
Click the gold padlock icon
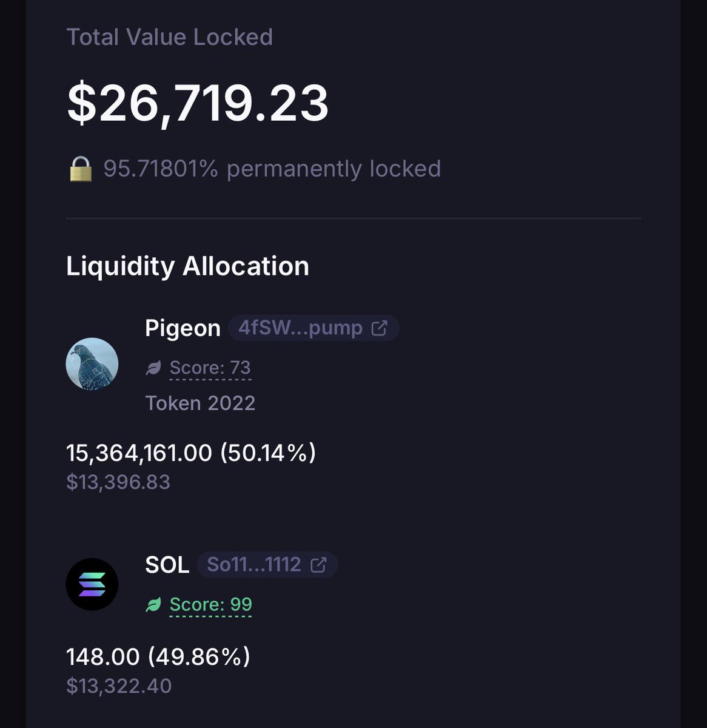pos(80,169)
